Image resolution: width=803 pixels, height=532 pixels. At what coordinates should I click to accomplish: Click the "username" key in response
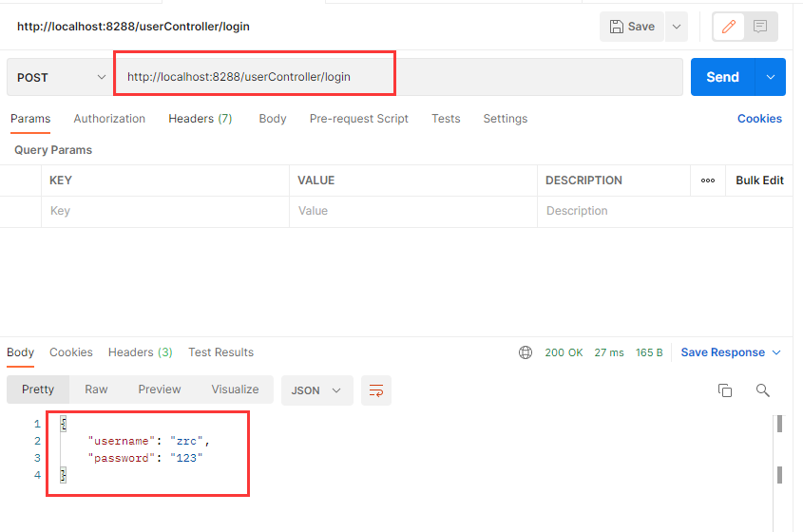click(122, 441)
